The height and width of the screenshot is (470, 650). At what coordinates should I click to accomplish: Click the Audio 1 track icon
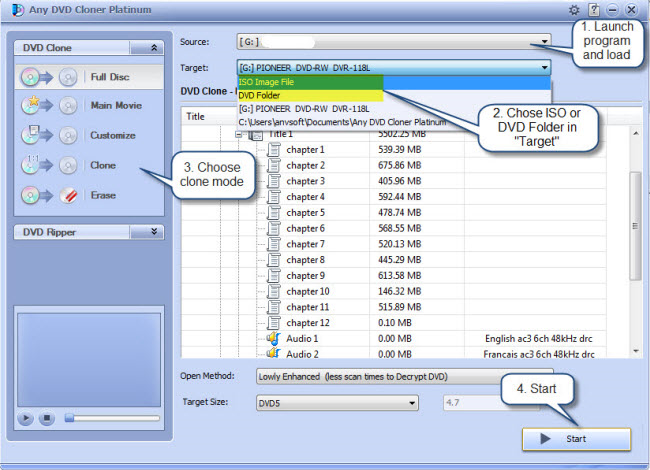point(274,339)
